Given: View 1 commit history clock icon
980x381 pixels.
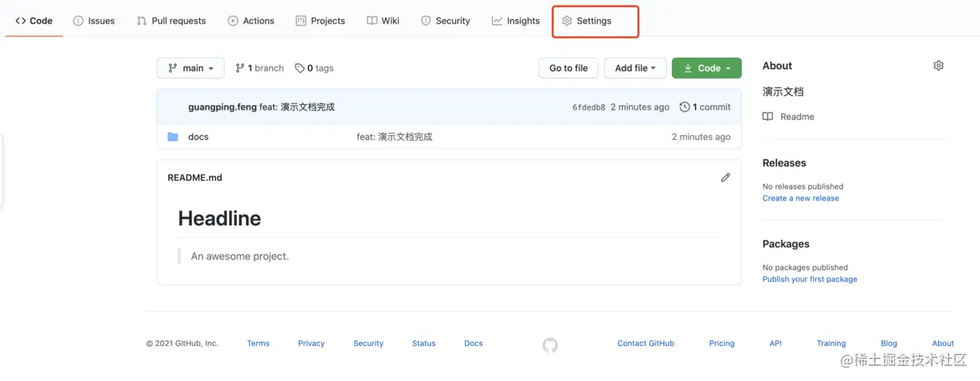Looking at the screenshot, I should click(684, 107).
